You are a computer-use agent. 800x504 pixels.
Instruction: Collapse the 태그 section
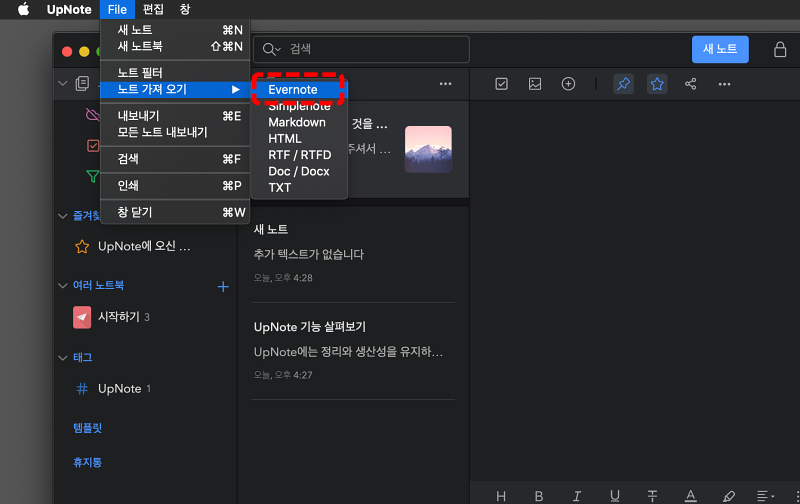63,358
